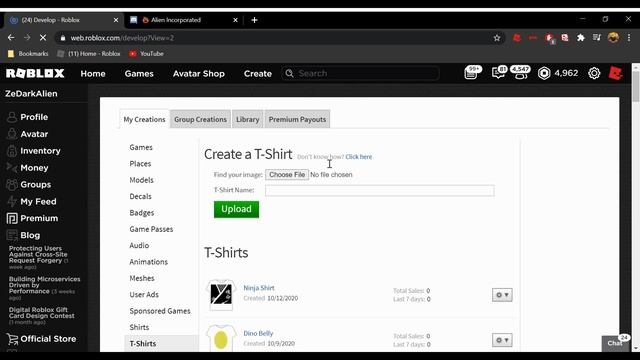Switch to the My Creations tab
This screenshot has width=640, height=360.
pyautogui.click(x=144, y=119)
